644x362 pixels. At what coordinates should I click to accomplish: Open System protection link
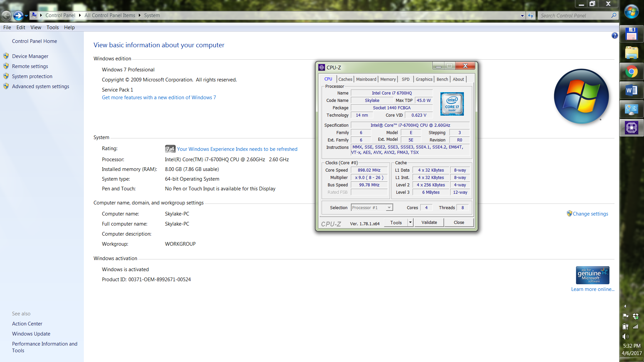pyautogui.click(x=32, y=76)
